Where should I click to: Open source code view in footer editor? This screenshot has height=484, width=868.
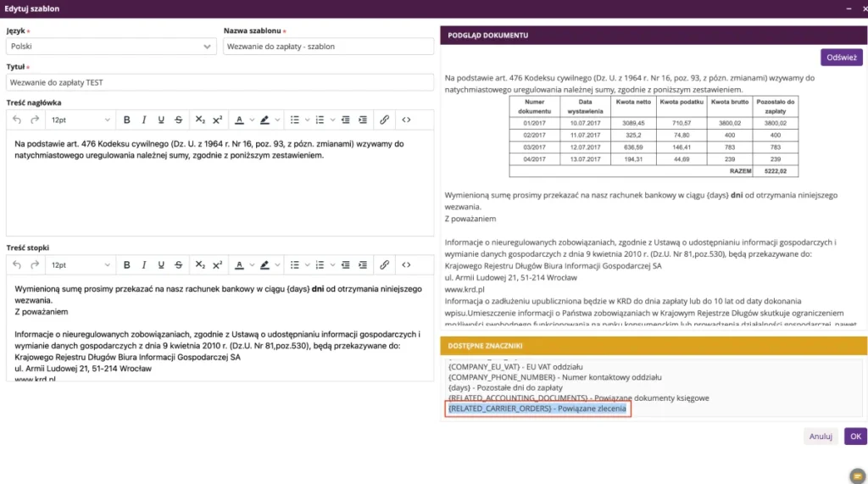click(x=406, y=264)
